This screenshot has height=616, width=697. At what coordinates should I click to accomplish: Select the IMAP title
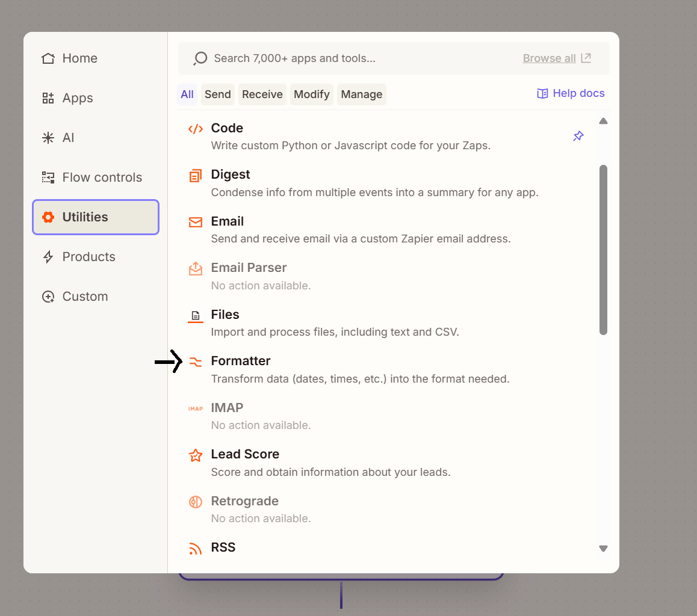(227, 408)
